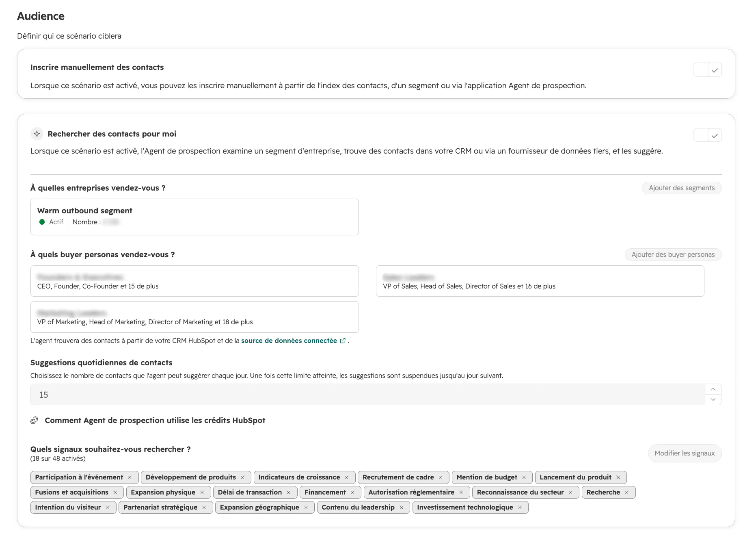This screenshot has height=538, width=756.
Task: Select the VP of Marketing persona card
Action: [x=195, y=317]
